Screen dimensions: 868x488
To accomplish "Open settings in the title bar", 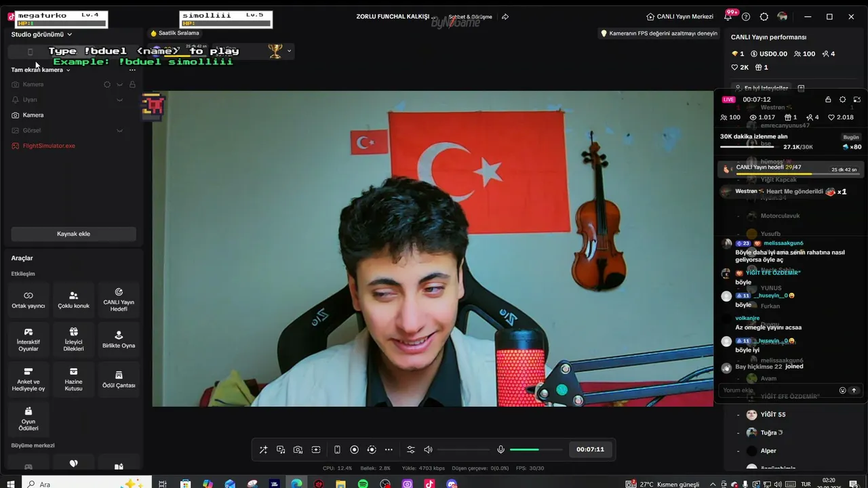I will [x=764, y=17].
